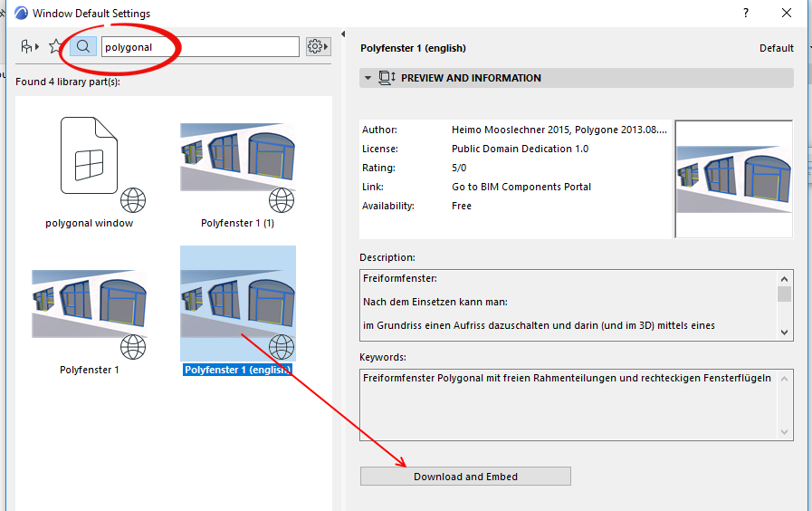Open the 'Go to BIM Components Portal' link
This screenshot has height=511, width=812.
pyautogui.click(x=521, y=187)
